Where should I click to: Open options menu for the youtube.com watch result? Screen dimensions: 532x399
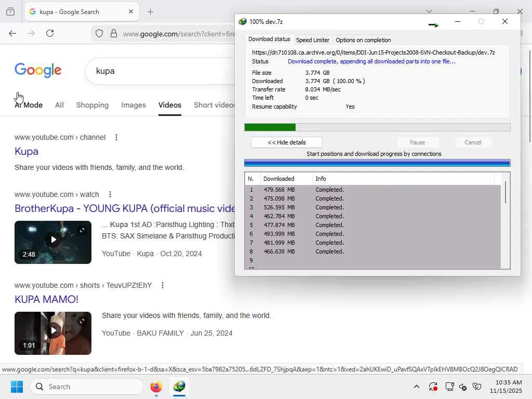(x=110, y=194)
